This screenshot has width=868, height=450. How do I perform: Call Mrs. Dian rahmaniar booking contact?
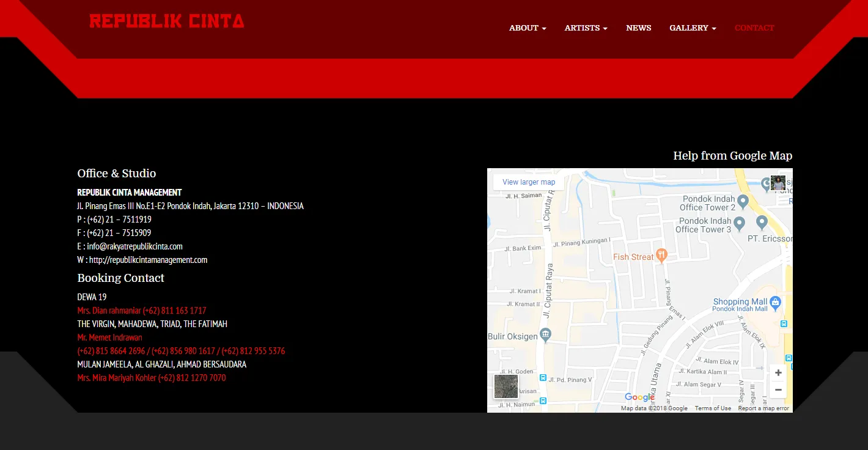tap(142, 311)
